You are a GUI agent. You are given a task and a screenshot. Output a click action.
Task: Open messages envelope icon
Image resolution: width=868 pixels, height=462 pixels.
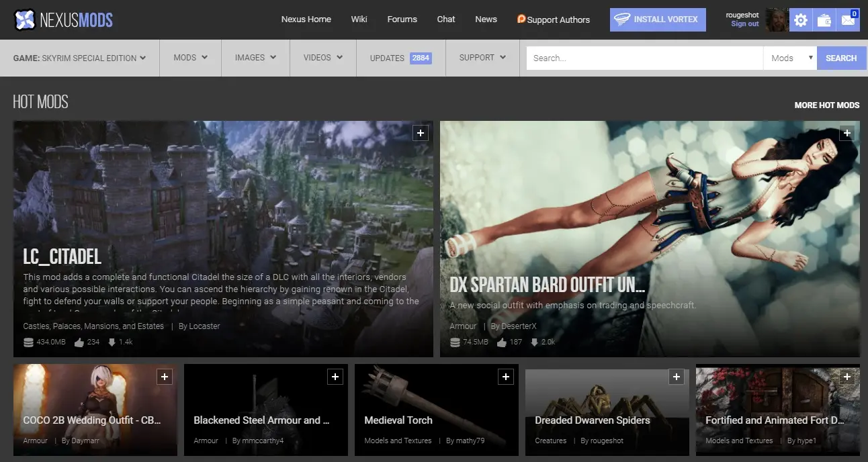coord(848,20)
